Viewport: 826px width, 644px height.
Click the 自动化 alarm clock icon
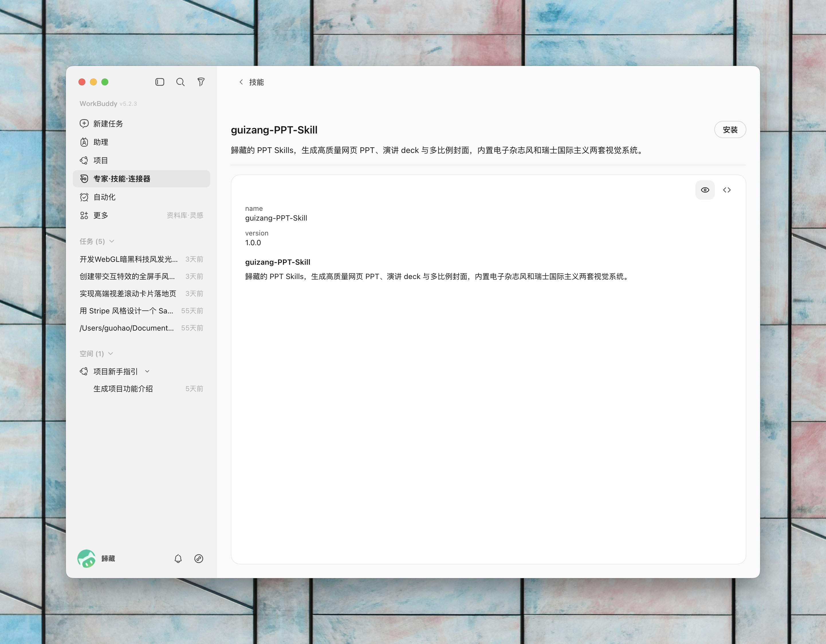pos(84,197)
